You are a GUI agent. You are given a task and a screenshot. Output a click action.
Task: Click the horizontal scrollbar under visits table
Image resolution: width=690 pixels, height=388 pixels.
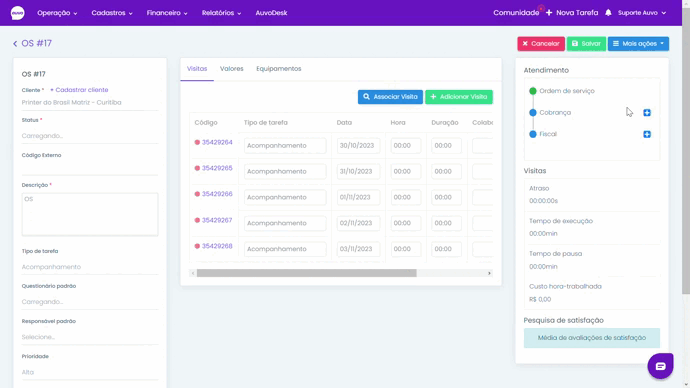[306, 273]
